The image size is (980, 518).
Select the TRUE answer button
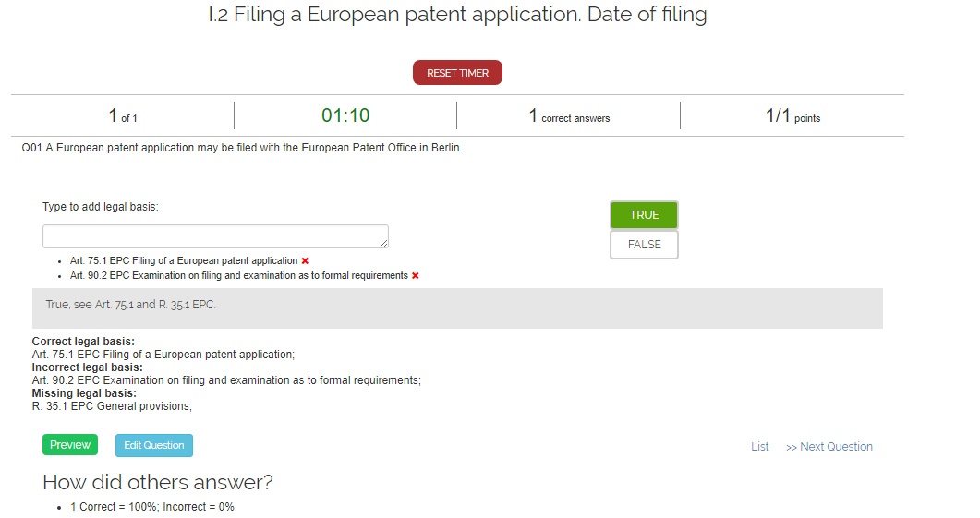pos(644,215)
